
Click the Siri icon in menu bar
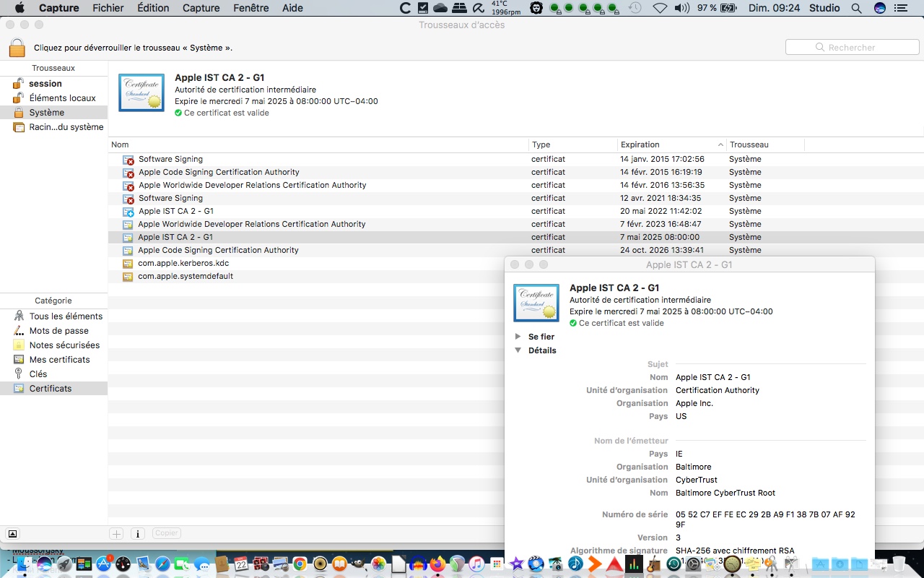click(x=880, y=8)
